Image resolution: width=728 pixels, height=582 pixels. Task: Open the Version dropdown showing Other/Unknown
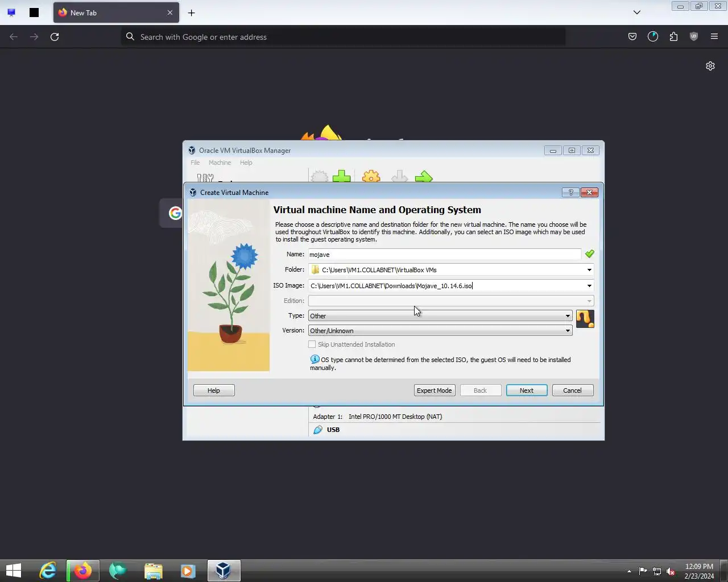coord(440,331)
